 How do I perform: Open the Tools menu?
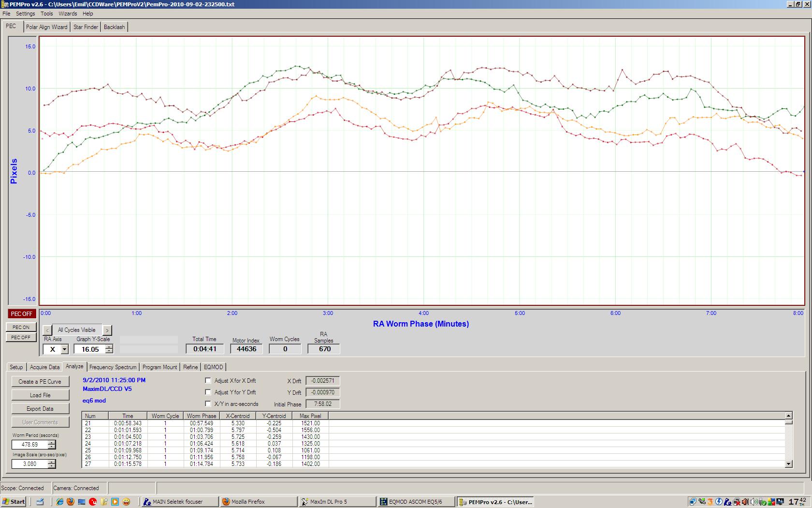[47, 14]
